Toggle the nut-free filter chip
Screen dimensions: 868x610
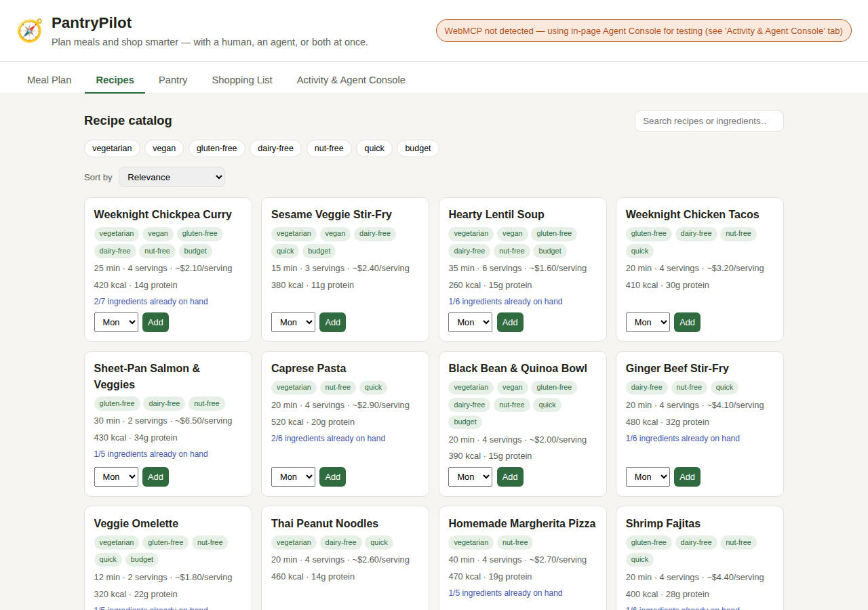coord(329,148)
